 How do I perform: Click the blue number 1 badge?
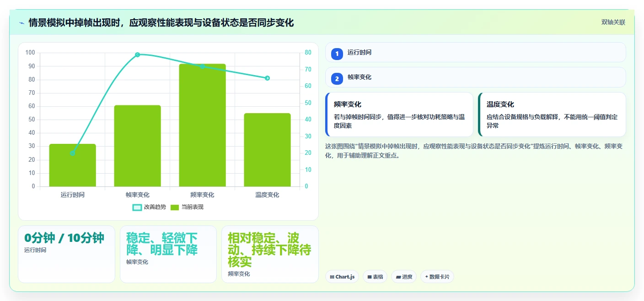point(337,54)
